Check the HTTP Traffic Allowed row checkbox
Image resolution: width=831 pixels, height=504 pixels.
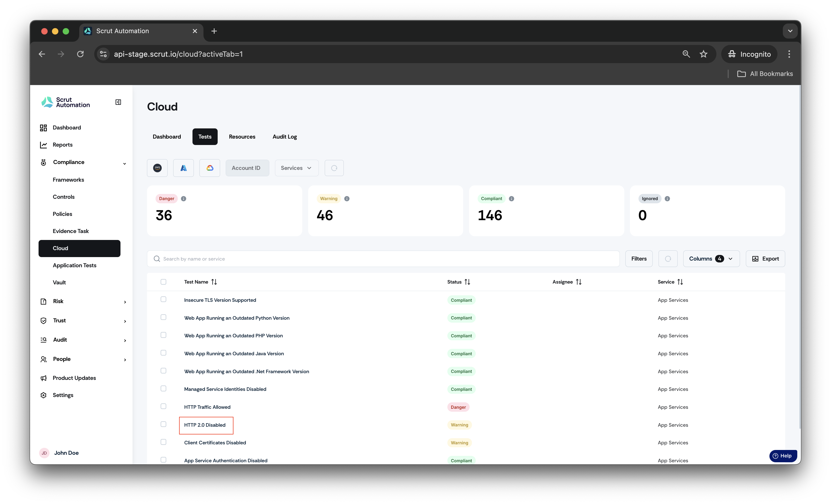(163, 407)
